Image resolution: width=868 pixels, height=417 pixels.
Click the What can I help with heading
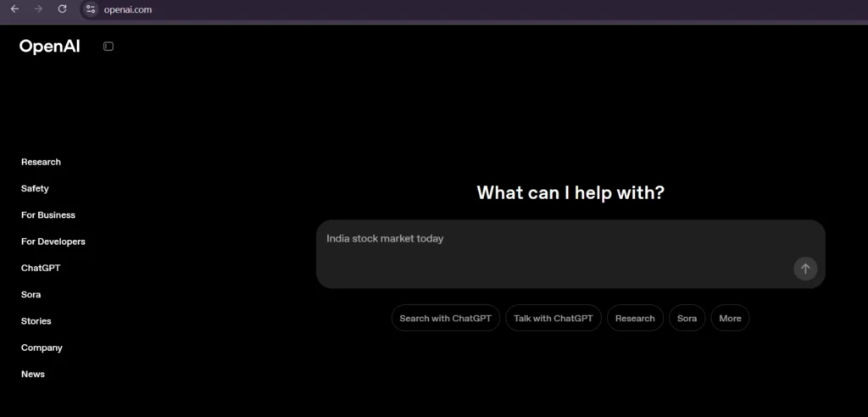tap(570, 192)
